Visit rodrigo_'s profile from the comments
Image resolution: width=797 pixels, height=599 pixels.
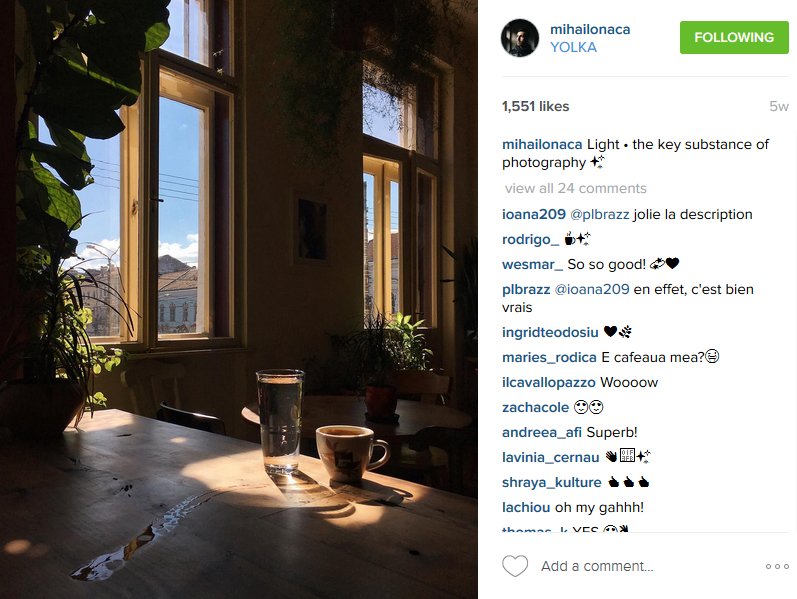coord(531,239)
